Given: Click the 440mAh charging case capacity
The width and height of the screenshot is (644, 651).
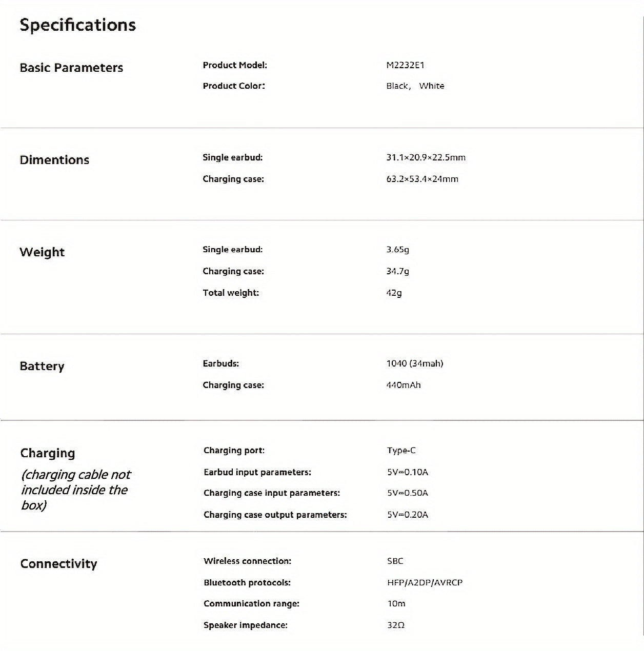Looking at the screenshot, I should pos(403,385).
